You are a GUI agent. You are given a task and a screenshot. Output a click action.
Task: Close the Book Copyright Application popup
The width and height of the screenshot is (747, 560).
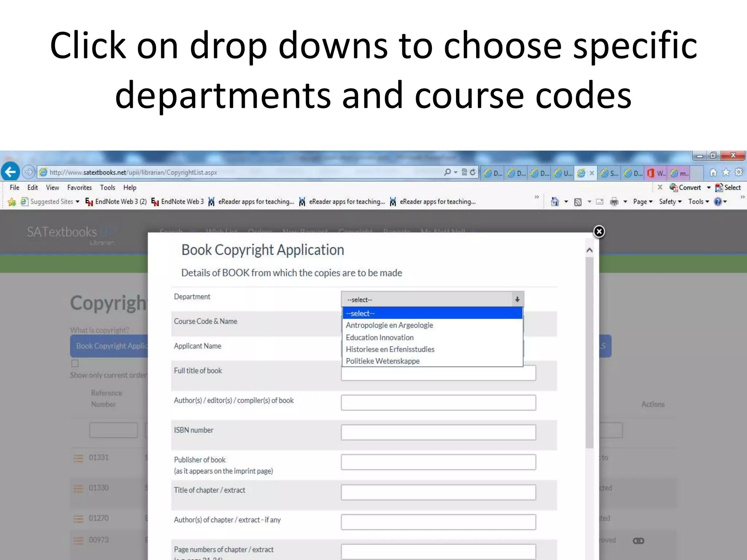pyautogui.click(x=599, y=232)
